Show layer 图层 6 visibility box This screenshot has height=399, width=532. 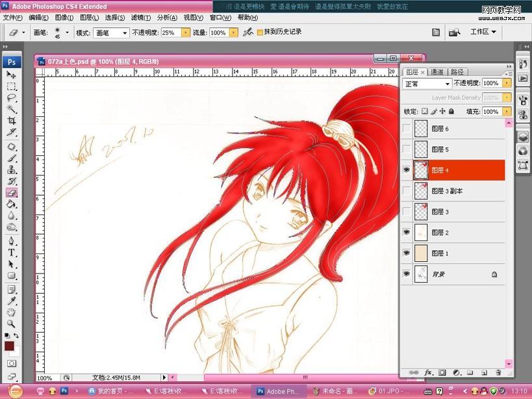coord(407,128)
